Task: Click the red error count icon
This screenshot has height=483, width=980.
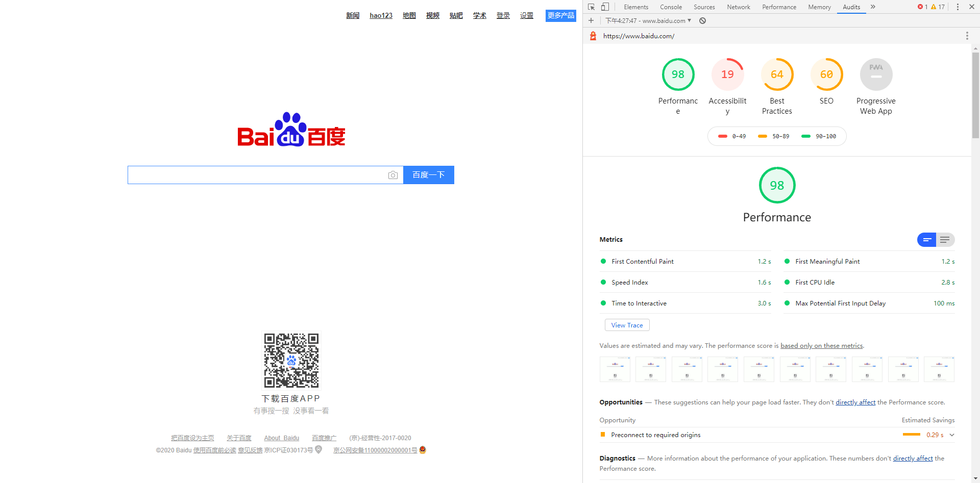Action: click(920, 7)
